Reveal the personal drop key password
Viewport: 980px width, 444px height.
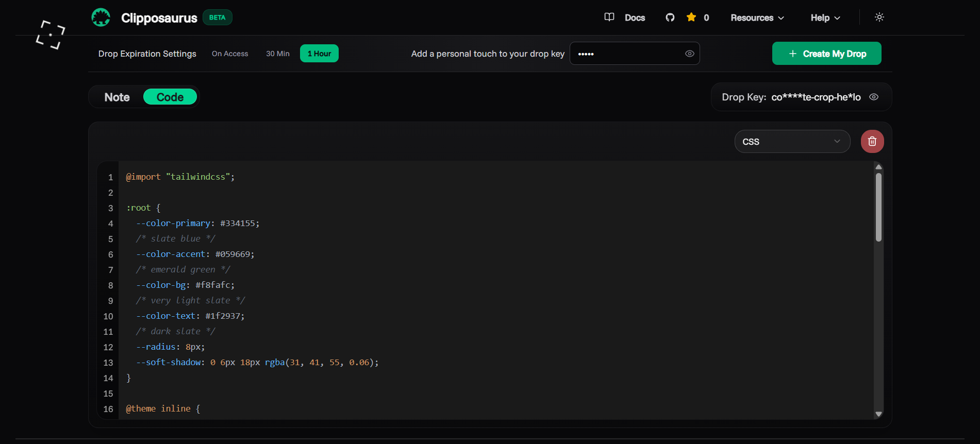click(690, 54)
